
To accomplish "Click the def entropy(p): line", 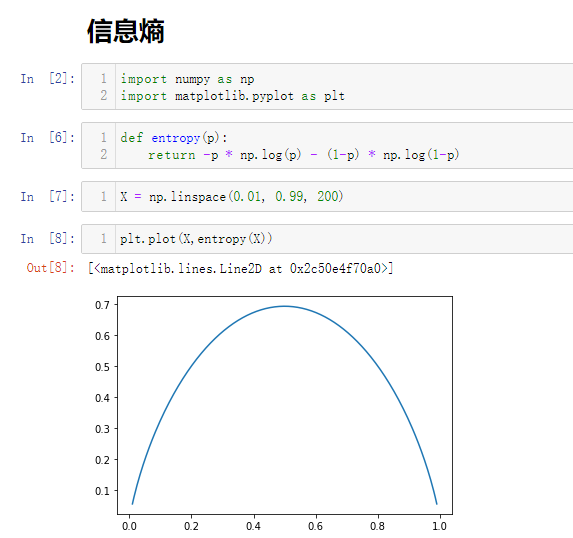I will (174, 138).
